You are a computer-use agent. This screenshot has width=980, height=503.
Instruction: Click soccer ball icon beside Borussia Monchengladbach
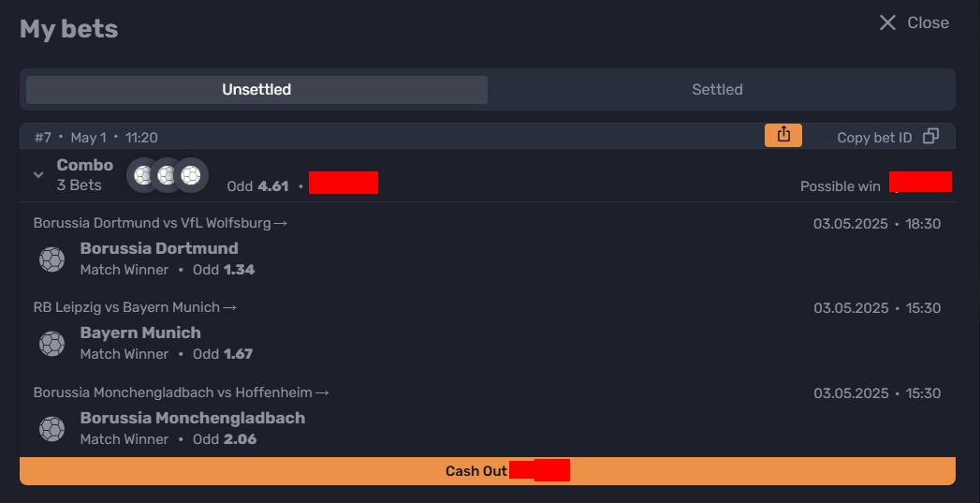point(51,429)
